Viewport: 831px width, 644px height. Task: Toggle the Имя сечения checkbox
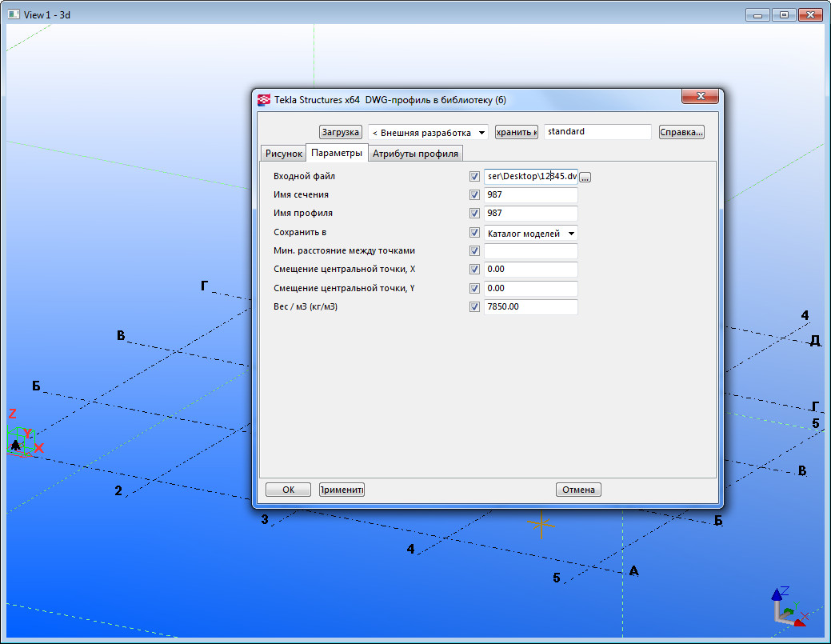pos(474,194)
